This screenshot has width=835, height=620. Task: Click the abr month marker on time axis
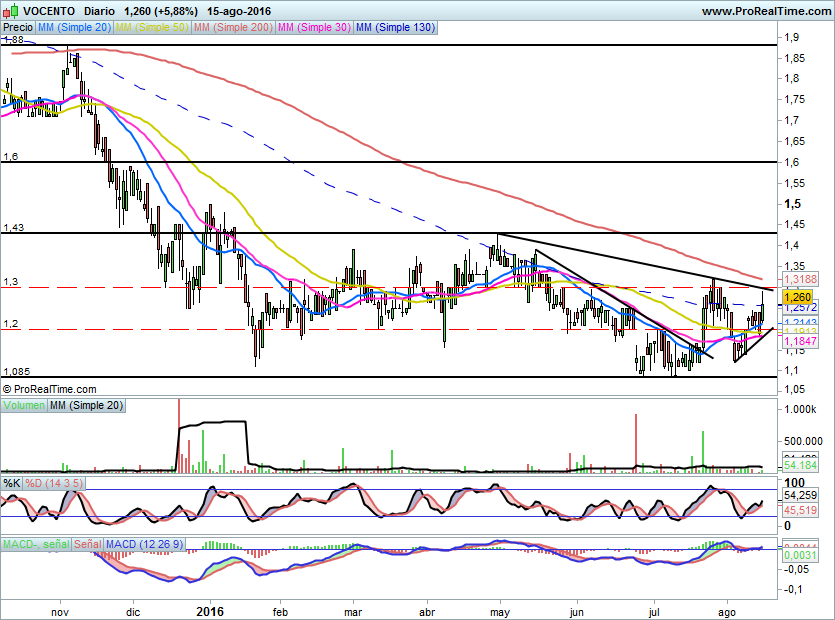[x=427, y=613]
